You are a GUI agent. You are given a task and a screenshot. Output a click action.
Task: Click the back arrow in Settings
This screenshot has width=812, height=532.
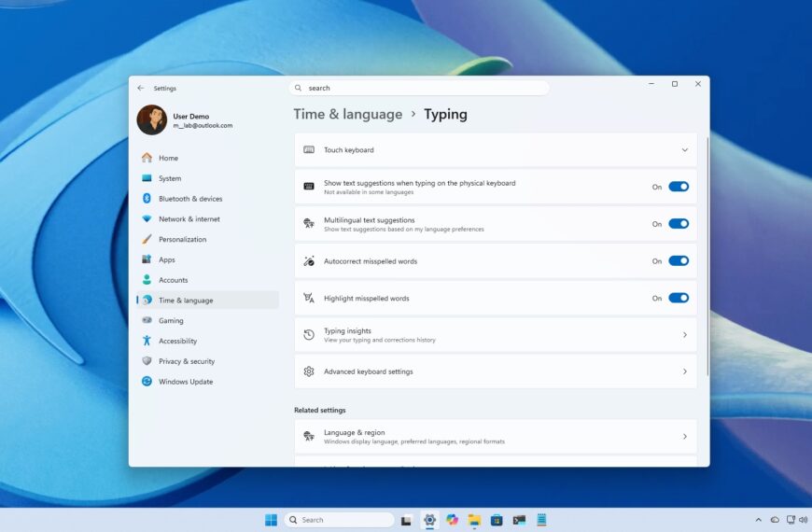point(141,88)
